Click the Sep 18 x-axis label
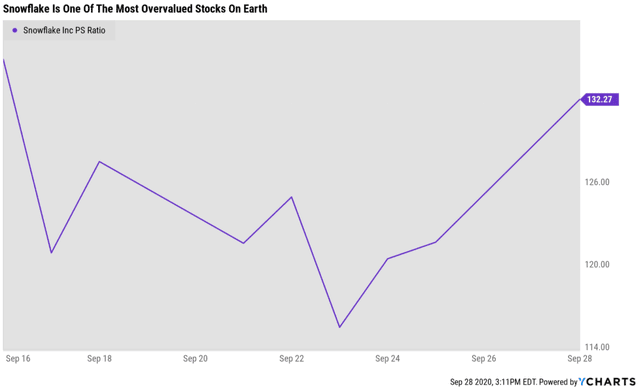 pyautogui.click(x=99, y=359)
